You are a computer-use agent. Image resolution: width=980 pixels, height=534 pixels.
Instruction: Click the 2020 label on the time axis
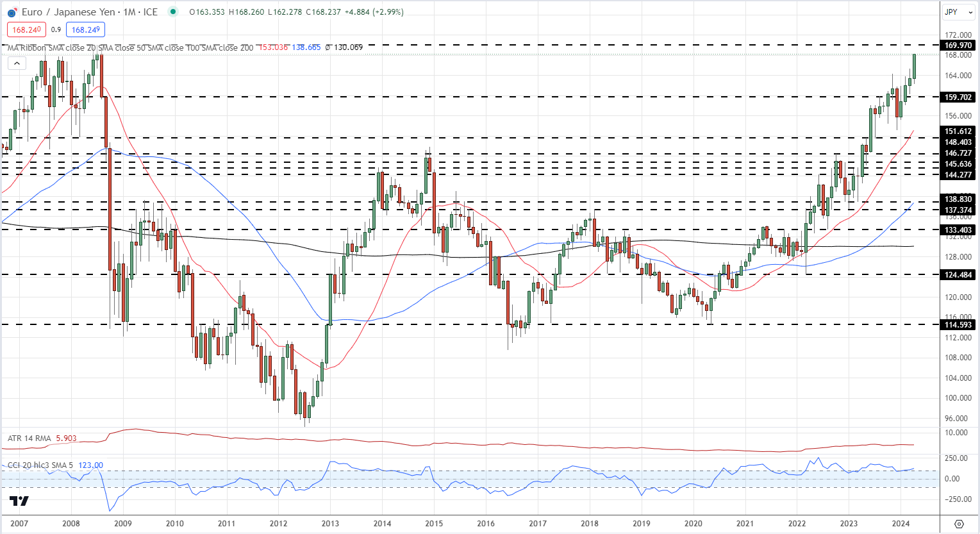coord(693,524)
